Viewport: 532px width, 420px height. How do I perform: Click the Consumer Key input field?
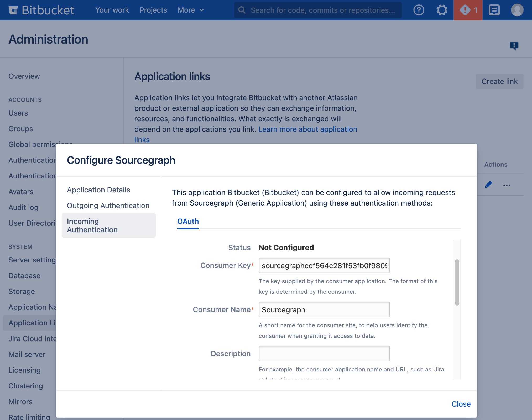324,265
